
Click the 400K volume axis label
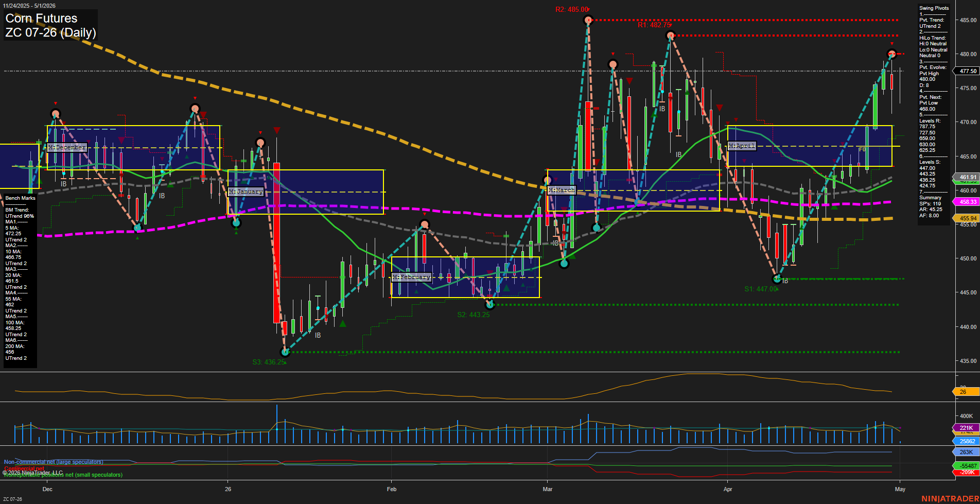point(966,416)
